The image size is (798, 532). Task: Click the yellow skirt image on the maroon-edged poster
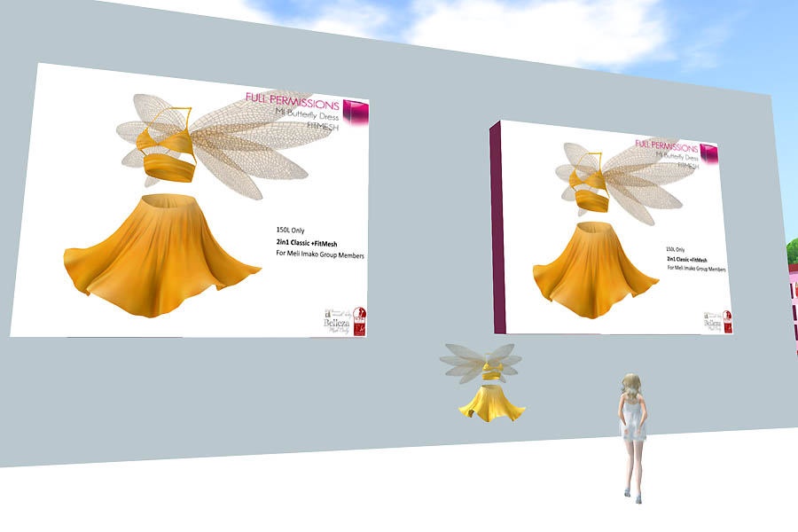pos(596,270)
